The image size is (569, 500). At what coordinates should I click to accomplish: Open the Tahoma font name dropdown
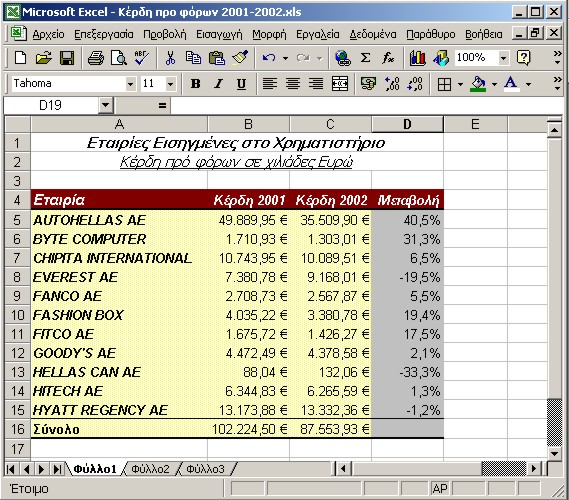click(x=130, y=84)
